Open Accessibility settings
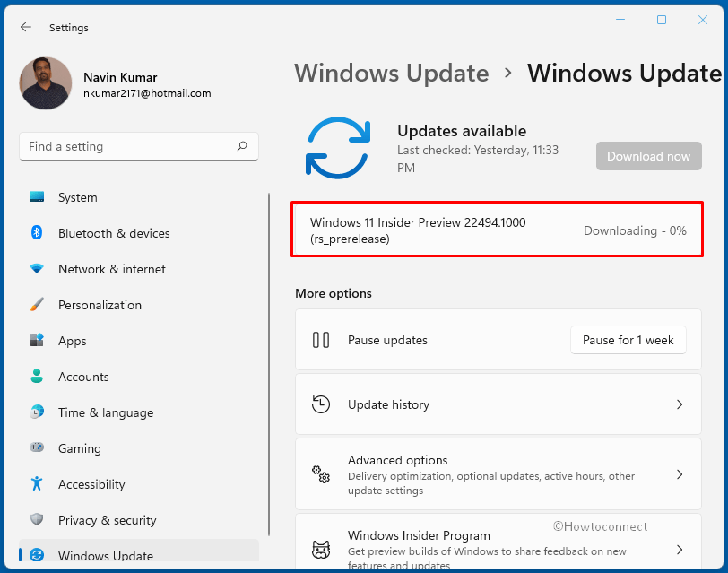This screenshot has height=573, width=728. pyautogui.click(x=139, y=484)
